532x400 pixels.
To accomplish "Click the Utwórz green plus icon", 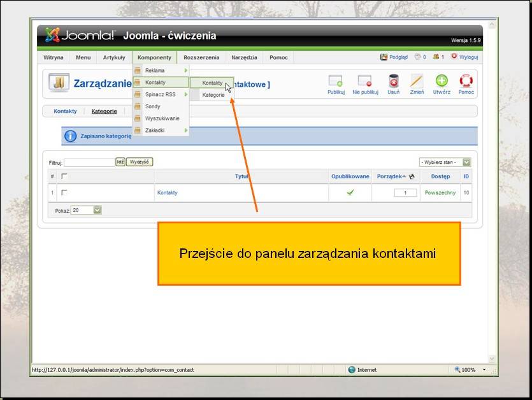I will [442, 81].
